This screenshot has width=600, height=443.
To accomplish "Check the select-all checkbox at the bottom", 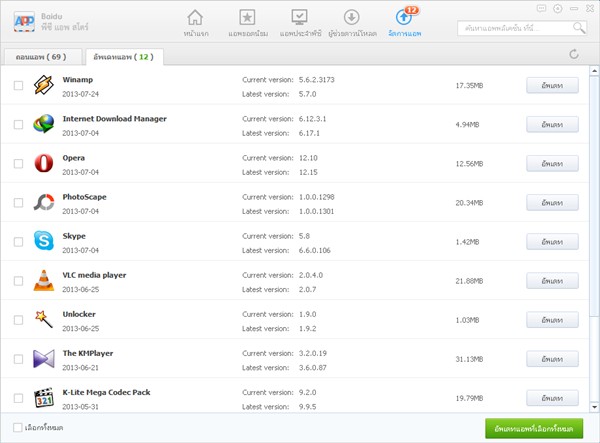I will tap(18, 427).
